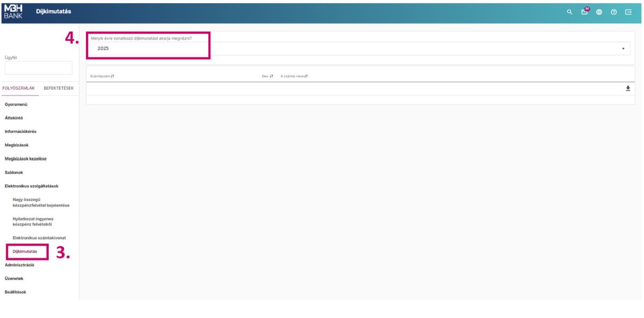Sort by Dev. column arrows
Image resolution: width=644 pixels, height=318 pixels.
click(x=272, y=76)
